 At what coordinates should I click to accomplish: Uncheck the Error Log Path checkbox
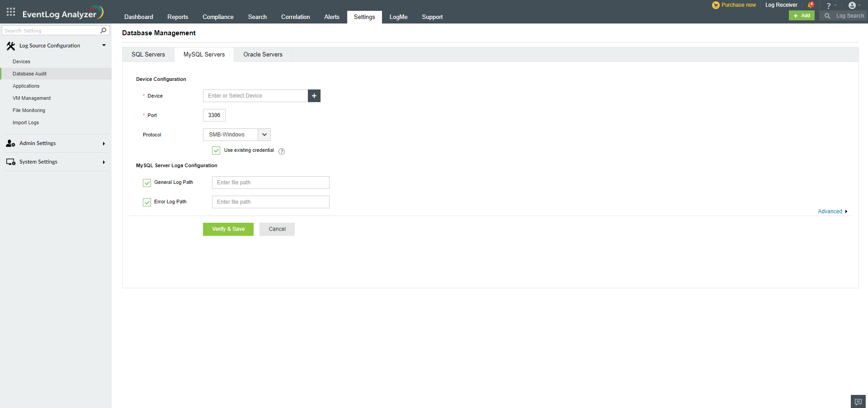pyautogui.click(x=147, y=202)
